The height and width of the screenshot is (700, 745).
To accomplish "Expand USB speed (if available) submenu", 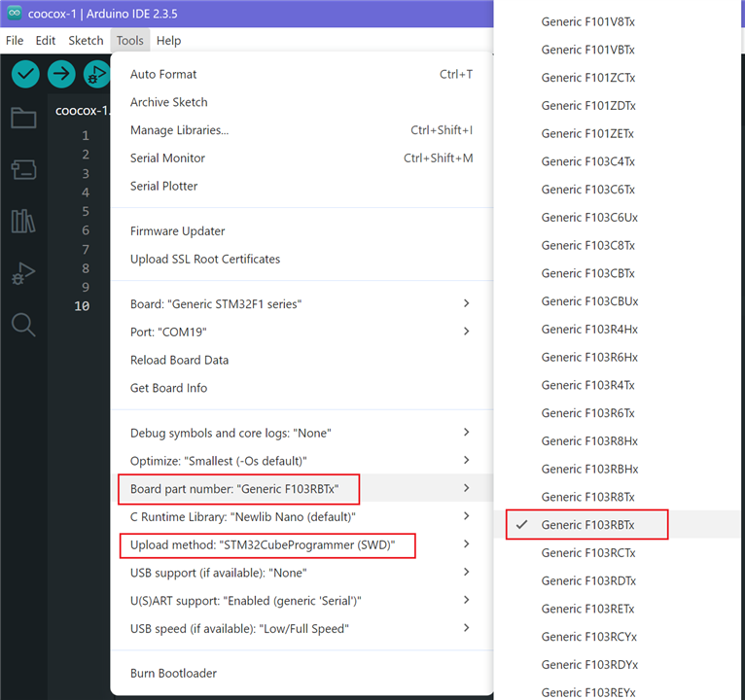I will [302, 629].
